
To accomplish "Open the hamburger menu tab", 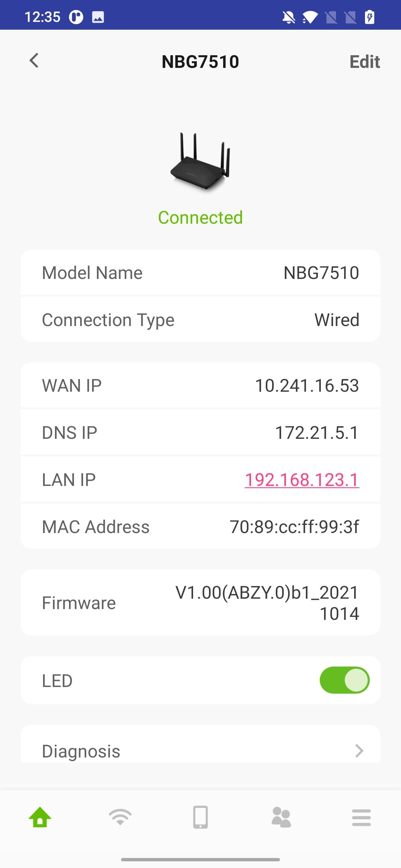I will (x=361, y=818).
